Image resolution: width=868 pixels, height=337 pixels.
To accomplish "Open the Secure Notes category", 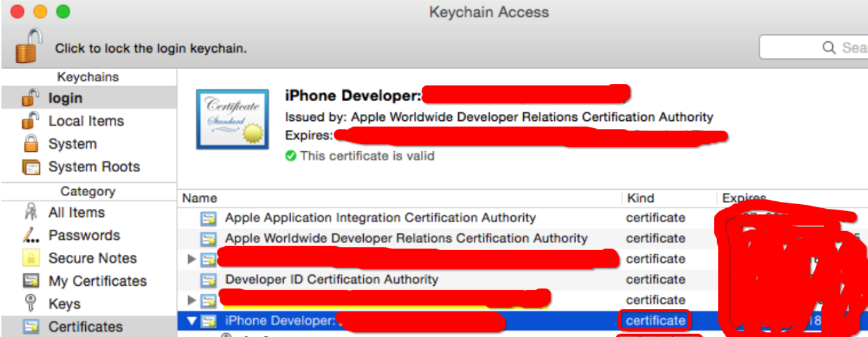I will (92, 258).
